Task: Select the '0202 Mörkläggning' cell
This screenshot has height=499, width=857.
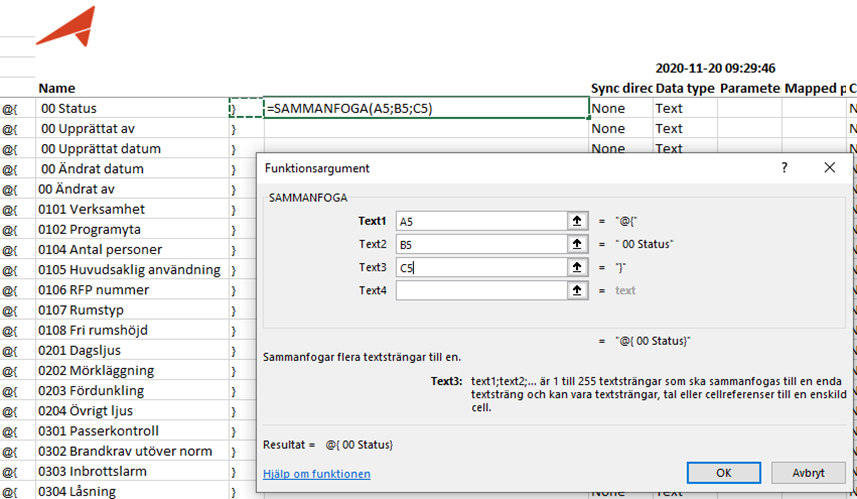Action: pyautogui.click(x=132, y=371)
